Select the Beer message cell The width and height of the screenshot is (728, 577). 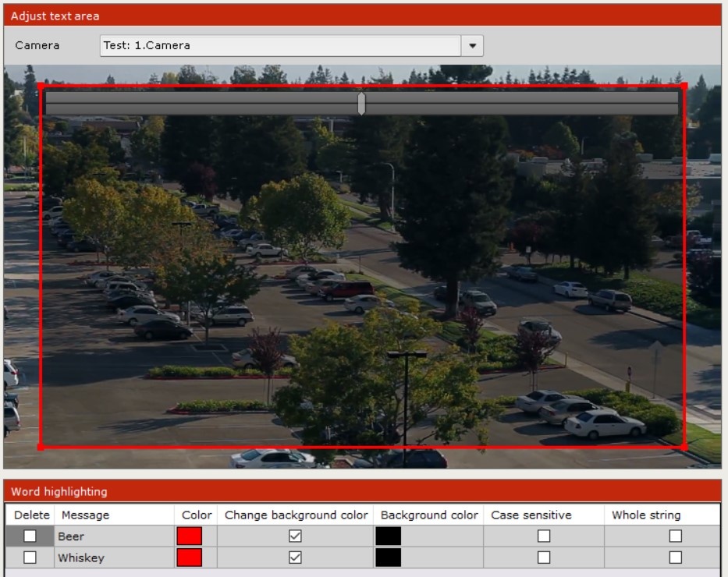114,536
